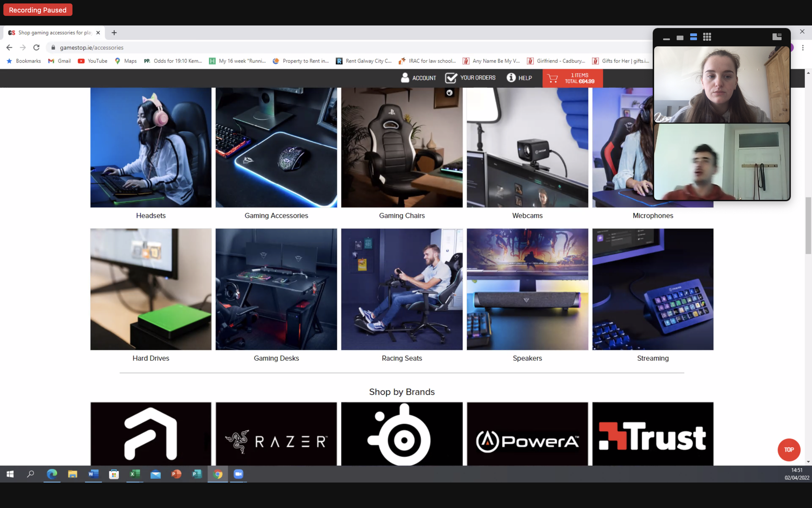Open the shopping cart showing 1 item
The height and width of the screenshot is (508, 812).
[572, 78]
